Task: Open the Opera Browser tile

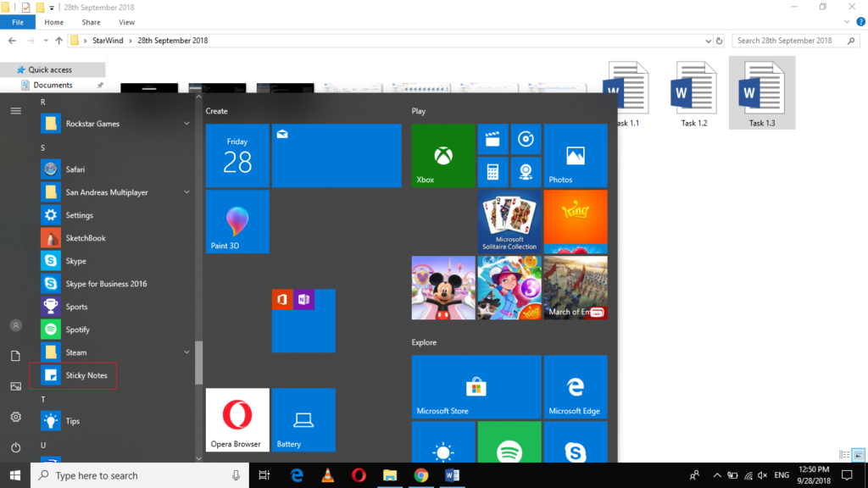Action: coord(236,419)
